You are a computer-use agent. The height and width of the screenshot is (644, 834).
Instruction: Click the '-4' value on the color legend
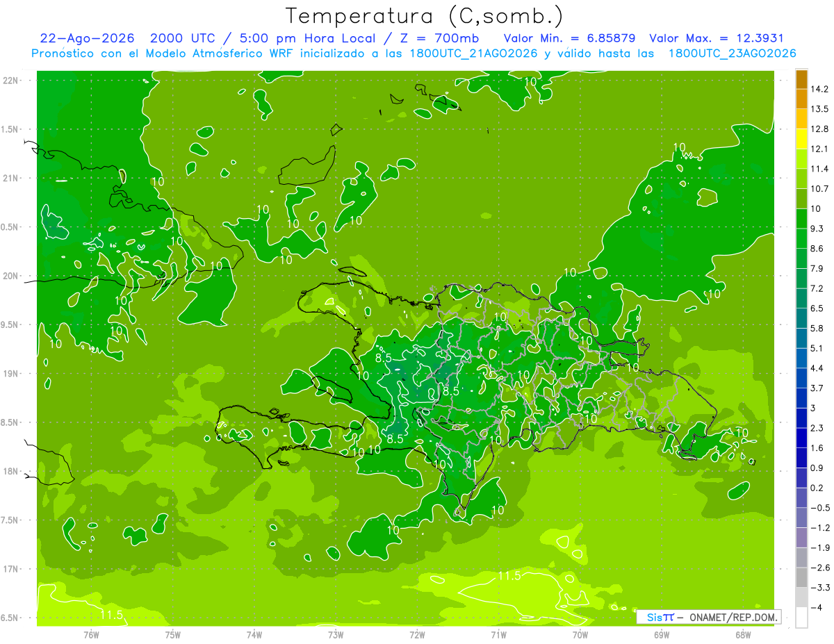pos(816,608)
